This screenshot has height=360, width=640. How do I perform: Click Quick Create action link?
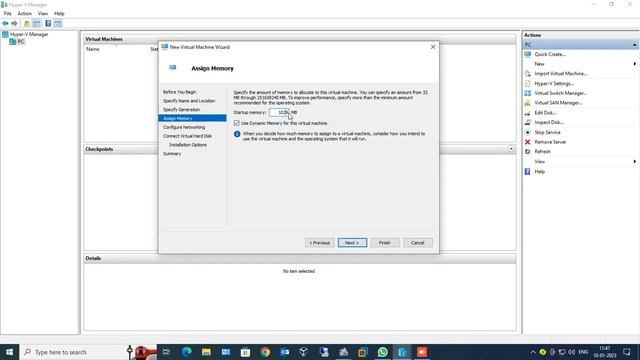(x=550, y=54)
